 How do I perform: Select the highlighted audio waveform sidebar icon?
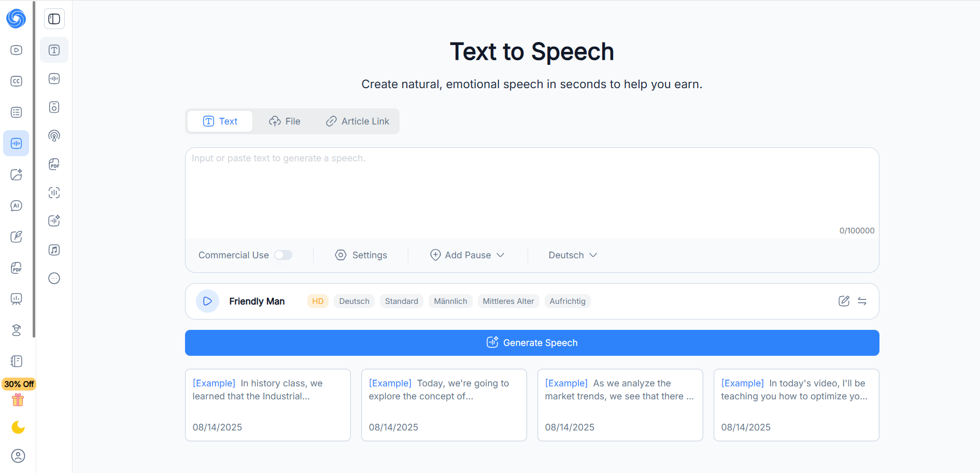(x=16, y=143)
